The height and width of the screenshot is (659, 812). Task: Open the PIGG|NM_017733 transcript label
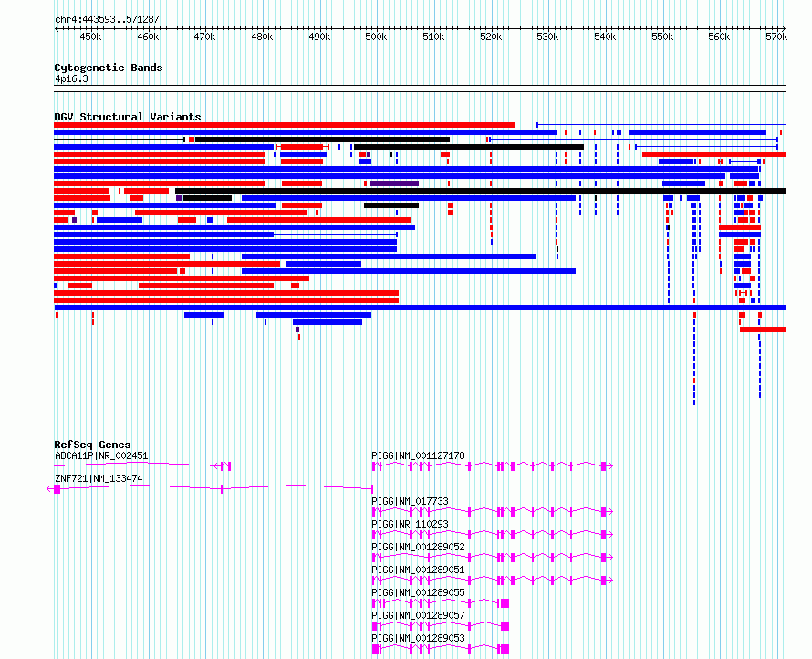(411, 501)
